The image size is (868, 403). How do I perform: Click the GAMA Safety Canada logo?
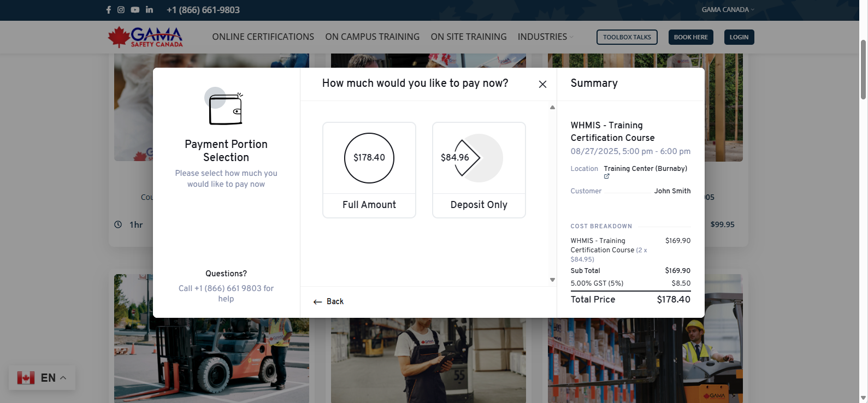pos(145,37)
